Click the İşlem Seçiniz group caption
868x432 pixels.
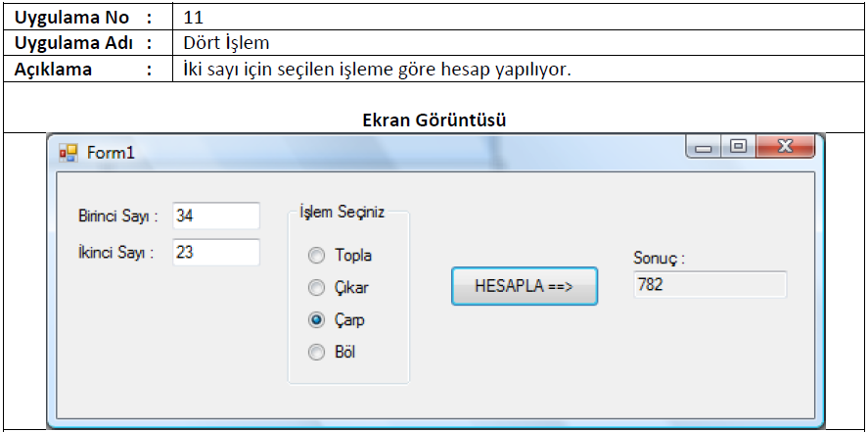tap(342, 213)
